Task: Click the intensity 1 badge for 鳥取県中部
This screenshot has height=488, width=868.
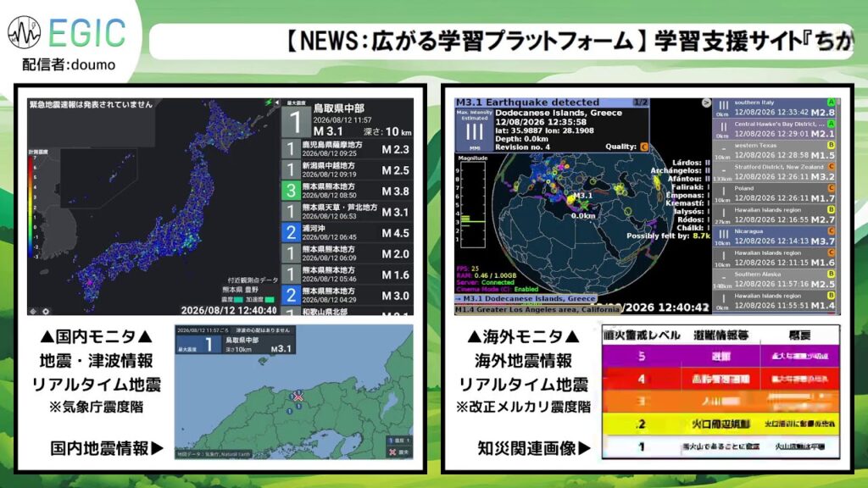Action: [x=296, y=122]
